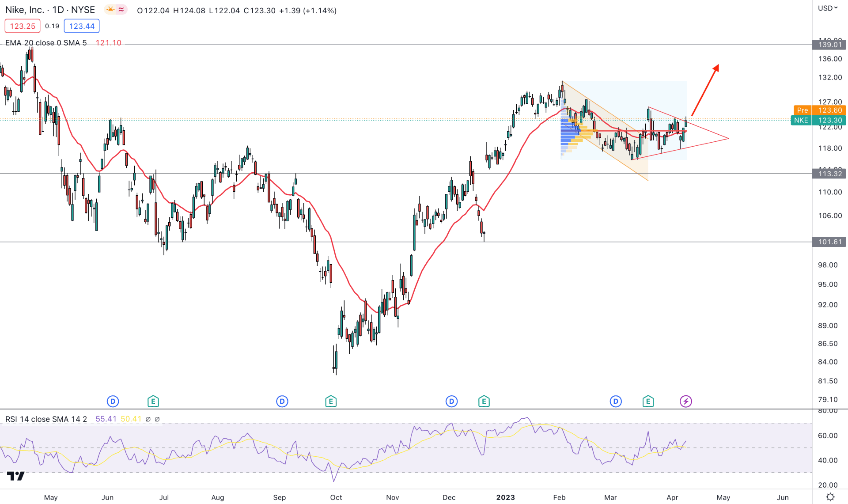The width and height of the screenshot is (848, 504).
Task: Click the red sell price 123.25 button
Action: coord(23,26)
